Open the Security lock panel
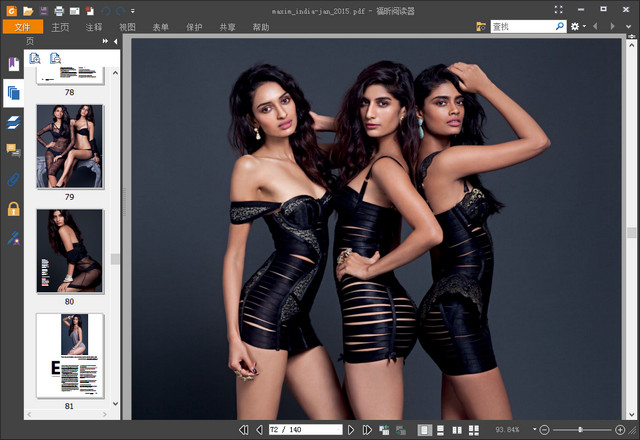 coord(13,208)
